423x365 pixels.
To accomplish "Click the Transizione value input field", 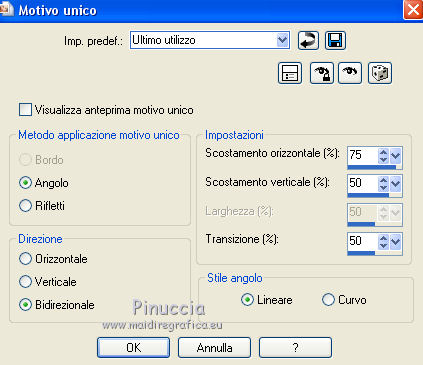I will tap(363, 241).
